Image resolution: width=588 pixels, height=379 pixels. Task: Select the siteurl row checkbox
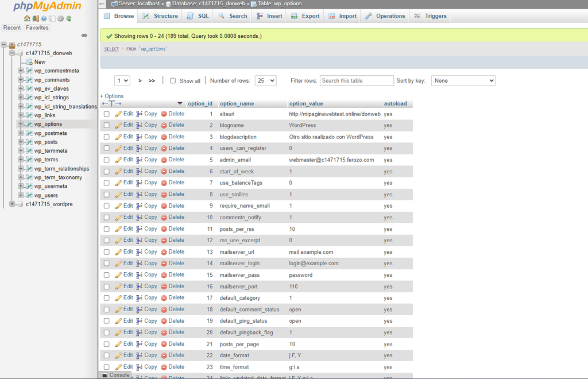coord(107,114)
